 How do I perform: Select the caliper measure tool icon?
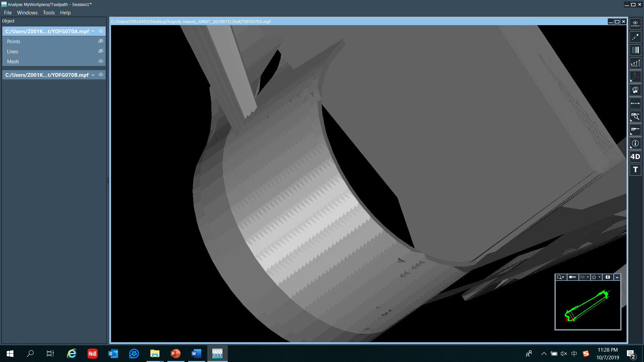[x=635, y=130]
